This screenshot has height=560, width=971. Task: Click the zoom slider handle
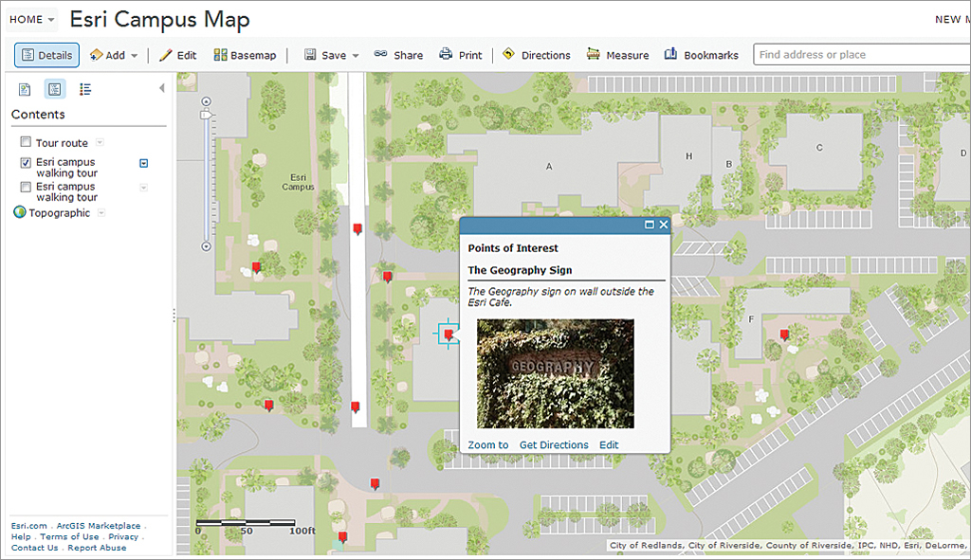[x=206, y=115]
